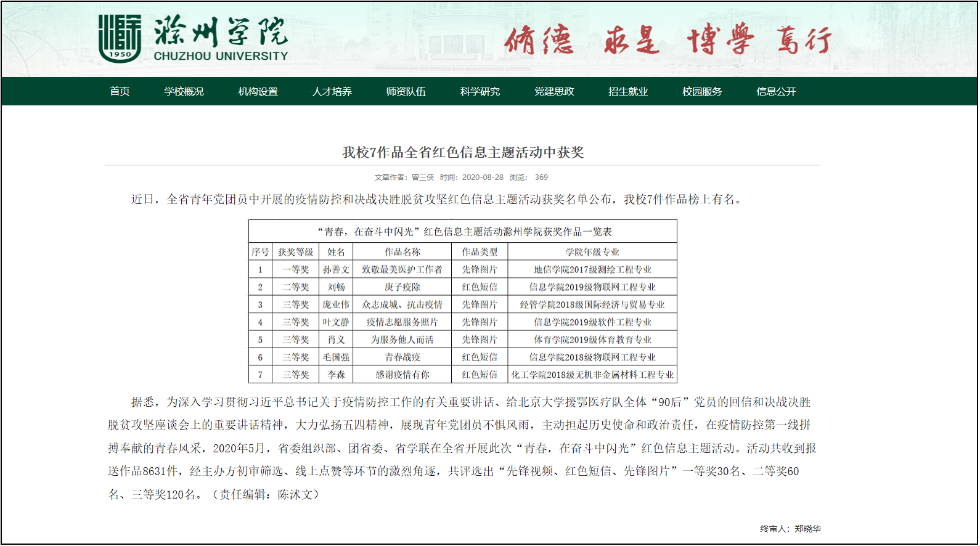Screen dimensions: 980x546
Task: Click 地信学院2017级测绘工程专业 cell
Action: 592,270
